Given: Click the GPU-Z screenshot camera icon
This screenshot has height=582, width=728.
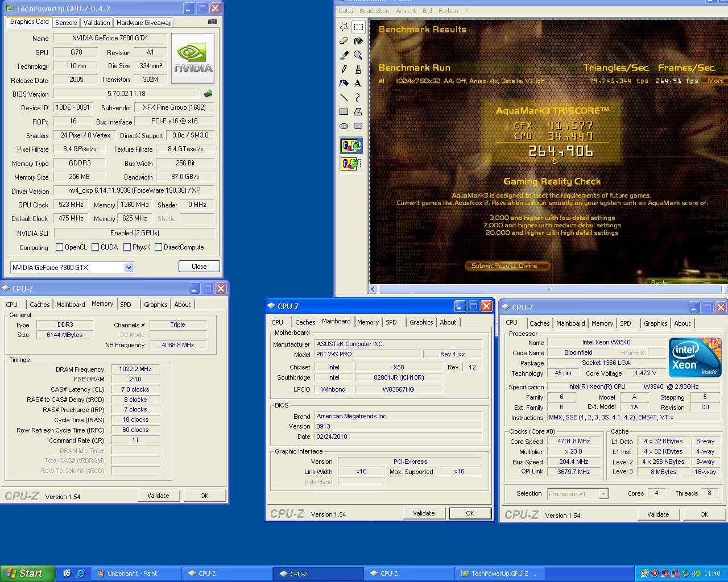Looking at the screenshot, I should pyautogui.click(x=212, y=22).
